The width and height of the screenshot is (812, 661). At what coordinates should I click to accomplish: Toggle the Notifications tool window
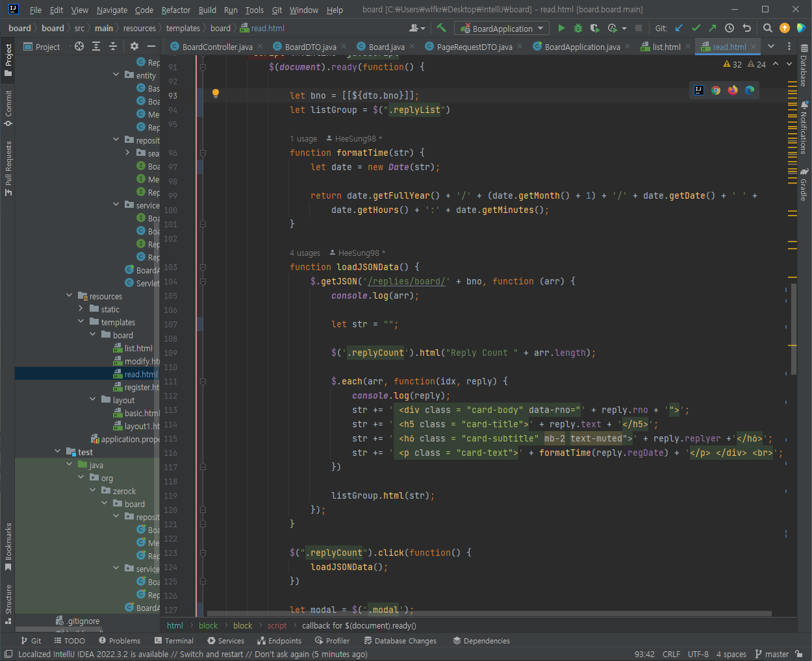pyautogui.click(x=804, y=127)
